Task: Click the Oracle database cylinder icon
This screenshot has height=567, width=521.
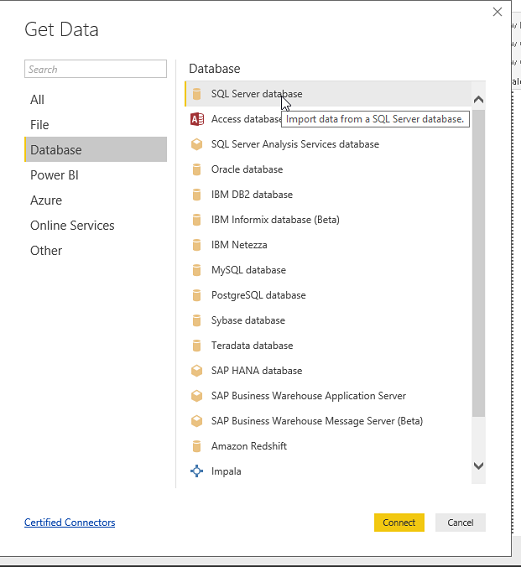Action: 197,169
